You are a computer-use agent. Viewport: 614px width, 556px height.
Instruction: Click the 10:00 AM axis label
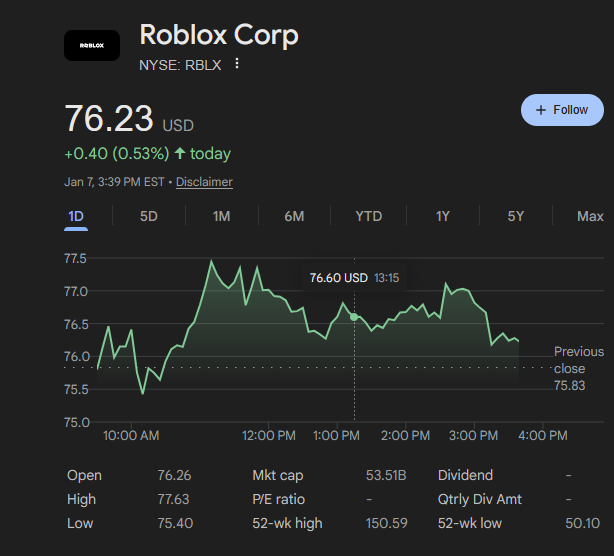(131, 435)
